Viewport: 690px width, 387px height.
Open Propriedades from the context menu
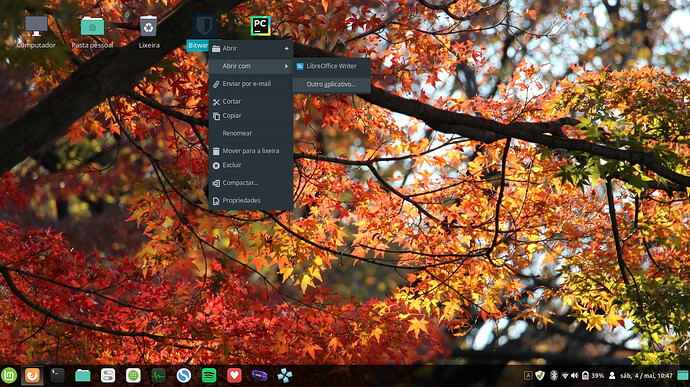(251, 200)
